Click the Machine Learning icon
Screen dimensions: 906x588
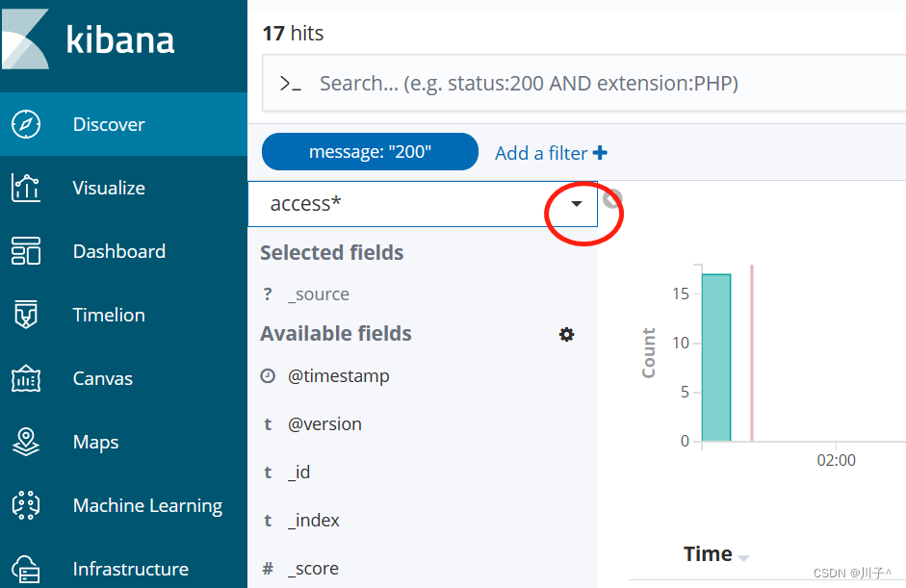click(x=26, y=505)
